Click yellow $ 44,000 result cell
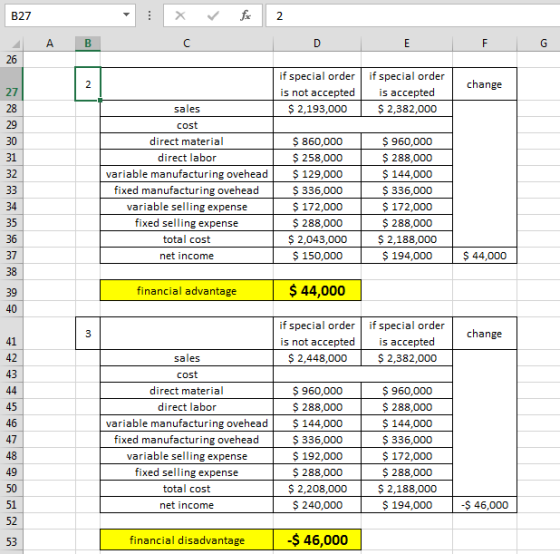 coord(317,290)
